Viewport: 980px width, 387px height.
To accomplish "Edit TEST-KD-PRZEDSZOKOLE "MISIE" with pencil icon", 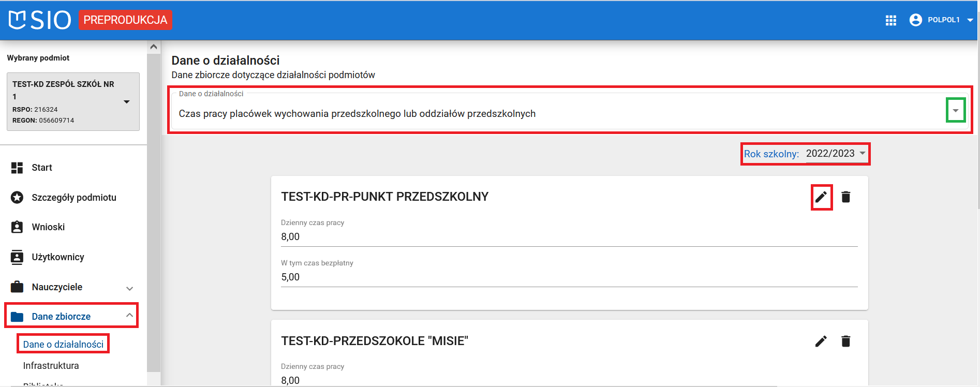I will (821, 341).
